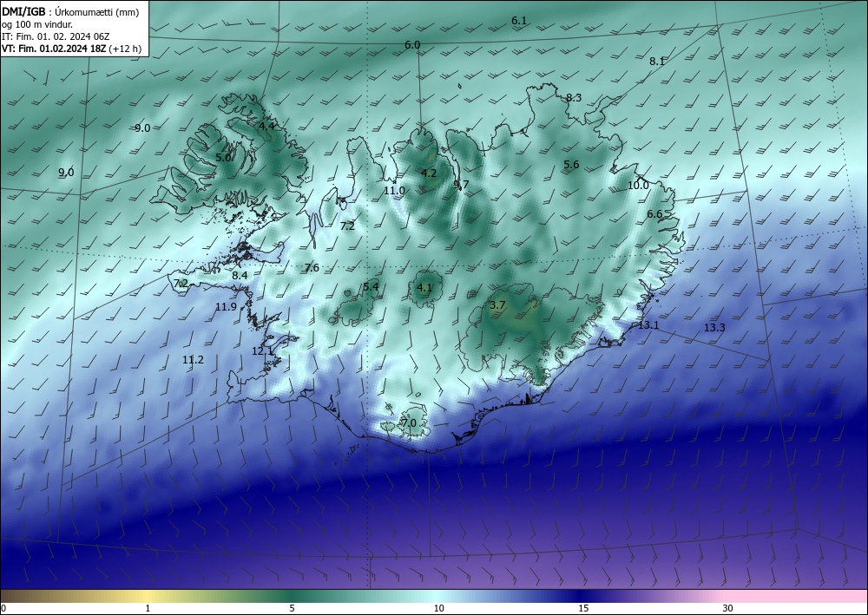Click the 12.1 value label

(x=262, y=351)
